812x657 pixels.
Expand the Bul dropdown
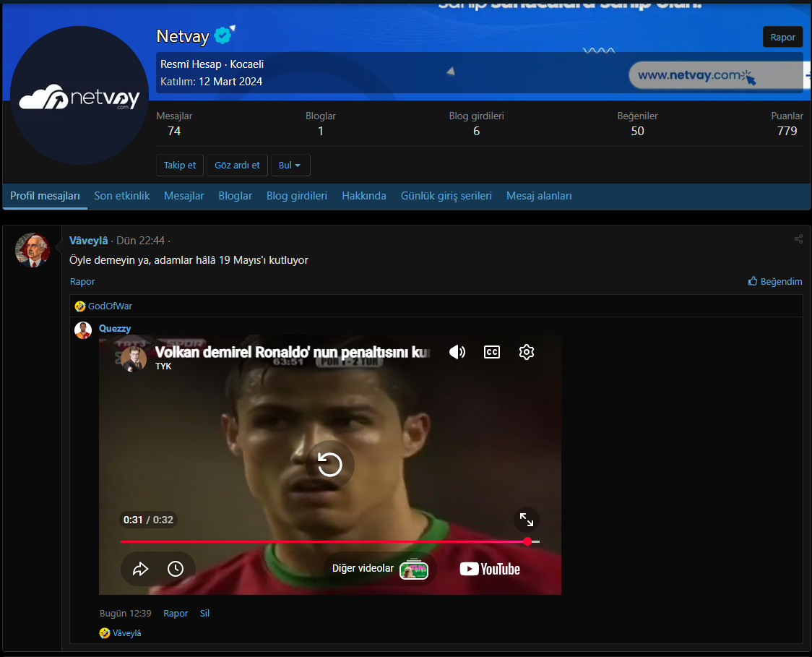click(290, 166)
